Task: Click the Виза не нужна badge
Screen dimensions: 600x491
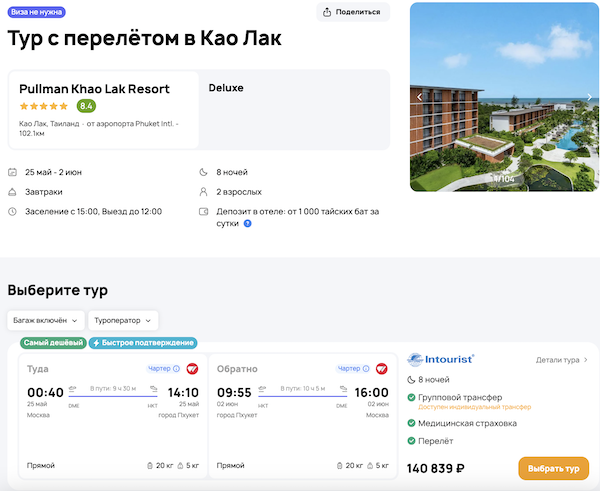Action: tap(37, 12)
